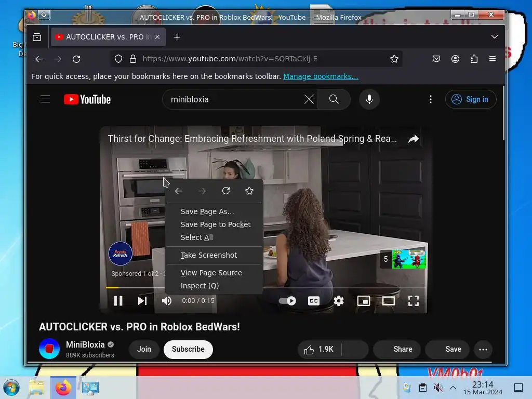Click the context menu reload icon
The image size is (532, 399).
point(226,191)
